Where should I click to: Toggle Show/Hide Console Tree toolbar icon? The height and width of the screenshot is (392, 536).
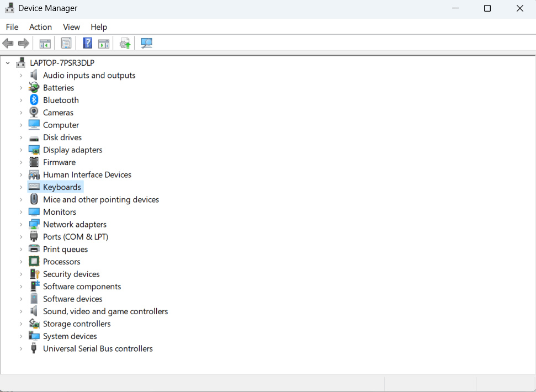[x=45, y=44]
